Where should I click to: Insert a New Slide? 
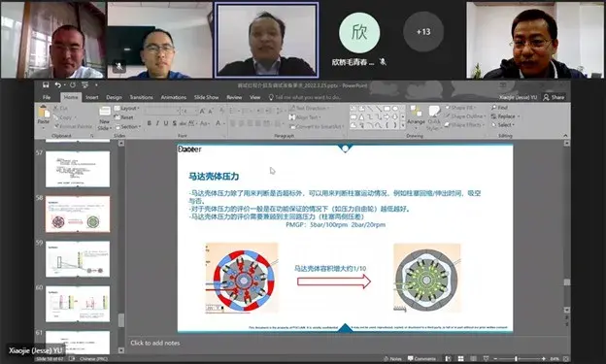(x=104, y=118)
